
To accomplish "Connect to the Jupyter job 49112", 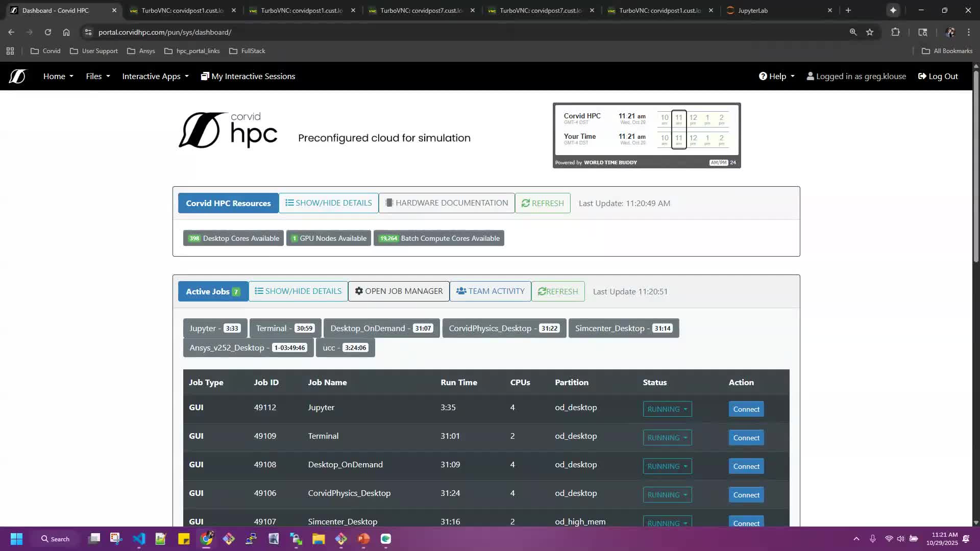I will pos(746,409).
